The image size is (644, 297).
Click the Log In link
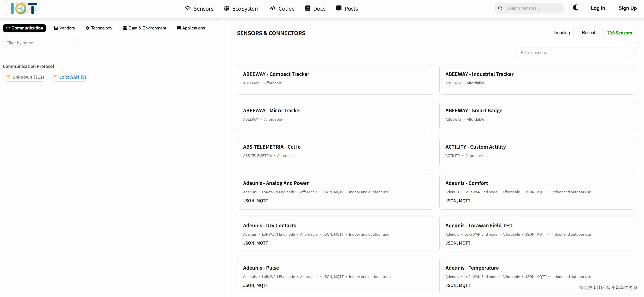(598, 8)
